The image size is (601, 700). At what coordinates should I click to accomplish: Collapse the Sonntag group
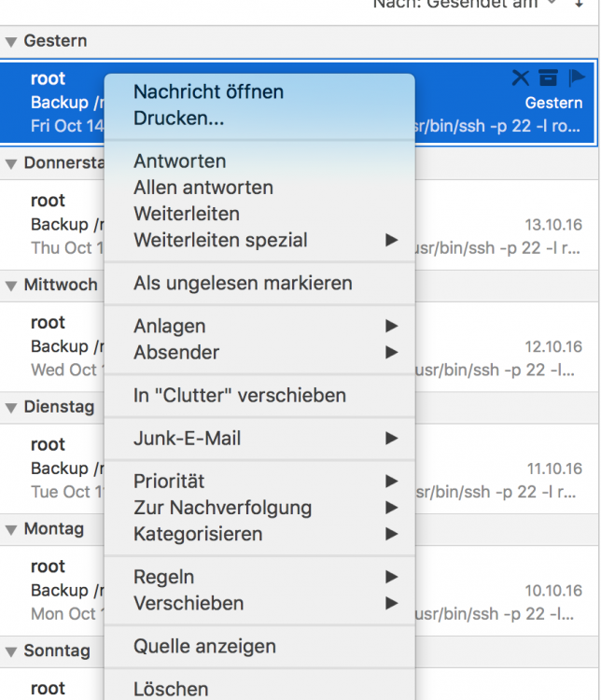11,651
